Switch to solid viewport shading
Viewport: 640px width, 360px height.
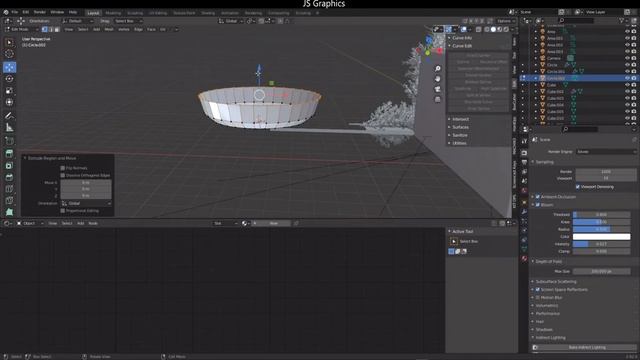[x=493, y=29]
